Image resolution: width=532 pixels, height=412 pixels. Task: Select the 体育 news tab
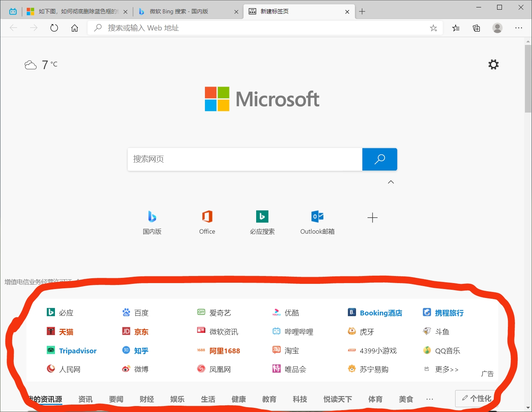pos(375,399)
